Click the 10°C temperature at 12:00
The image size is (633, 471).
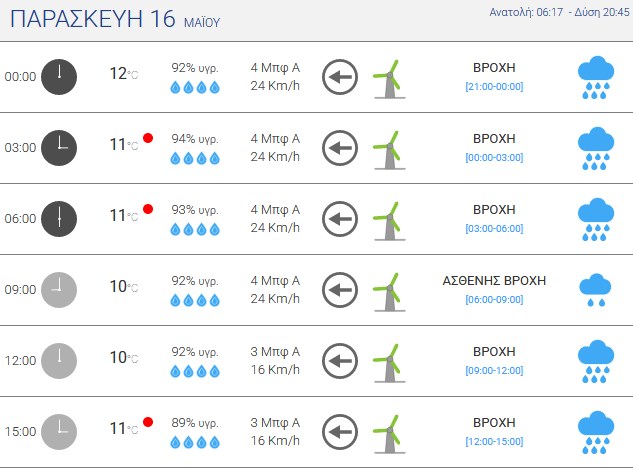(x=124, y=358)
